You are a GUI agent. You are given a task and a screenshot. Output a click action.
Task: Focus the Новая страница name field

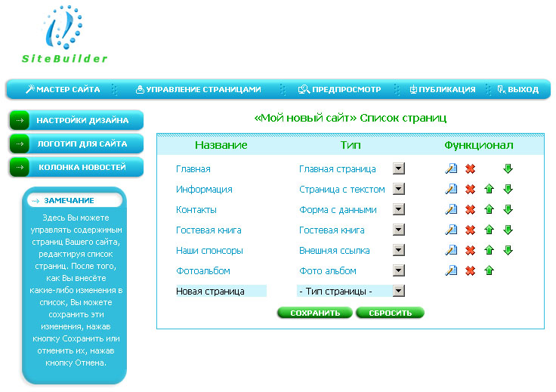coord(221,291)
